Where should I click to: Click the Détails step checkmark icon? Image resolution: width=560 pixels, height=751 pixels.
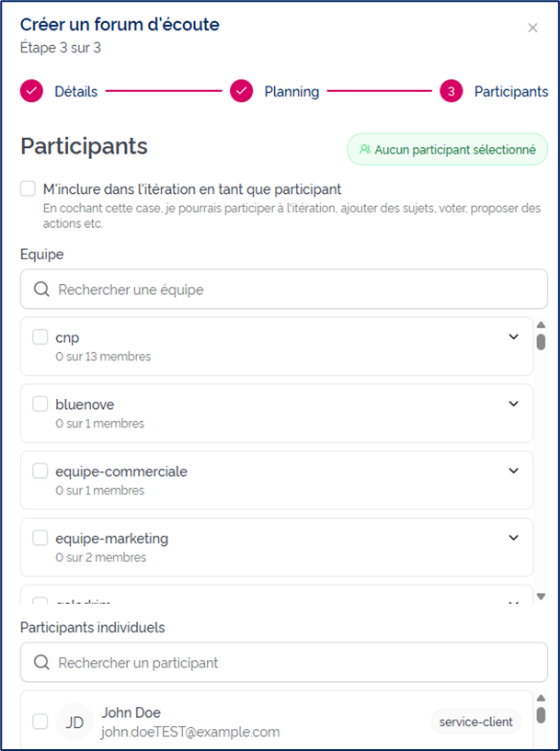point(32,91)
